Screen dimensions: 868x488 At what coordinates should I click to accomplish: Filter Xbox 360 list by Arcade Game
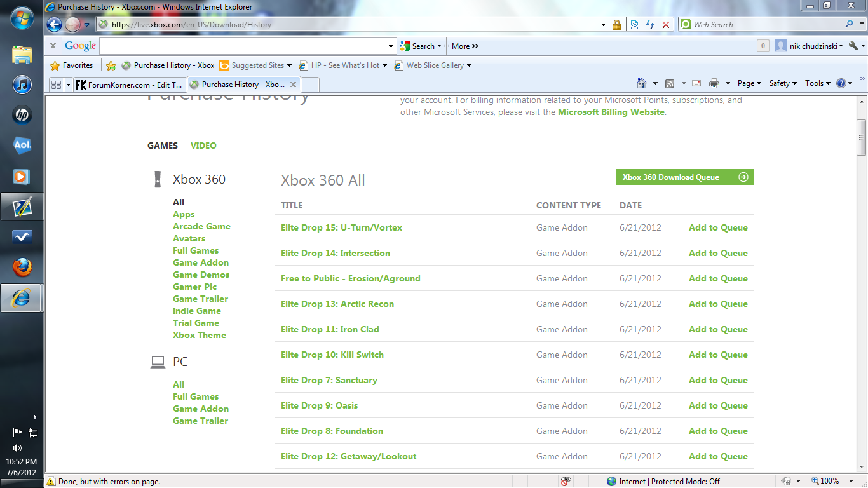click(x=201, y=226)
